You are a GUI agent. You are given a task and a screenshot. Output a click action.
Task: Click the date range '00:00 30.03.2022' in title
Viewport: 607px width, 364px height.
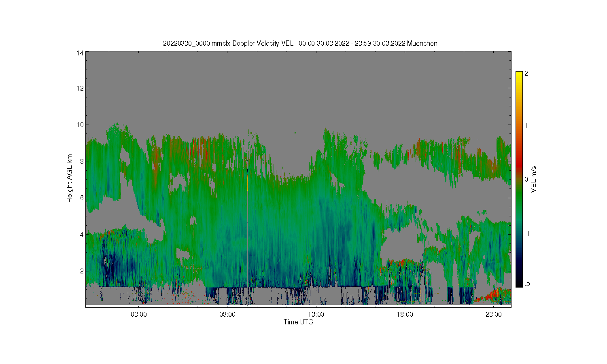pyautogui.click(x=324, y=43)
